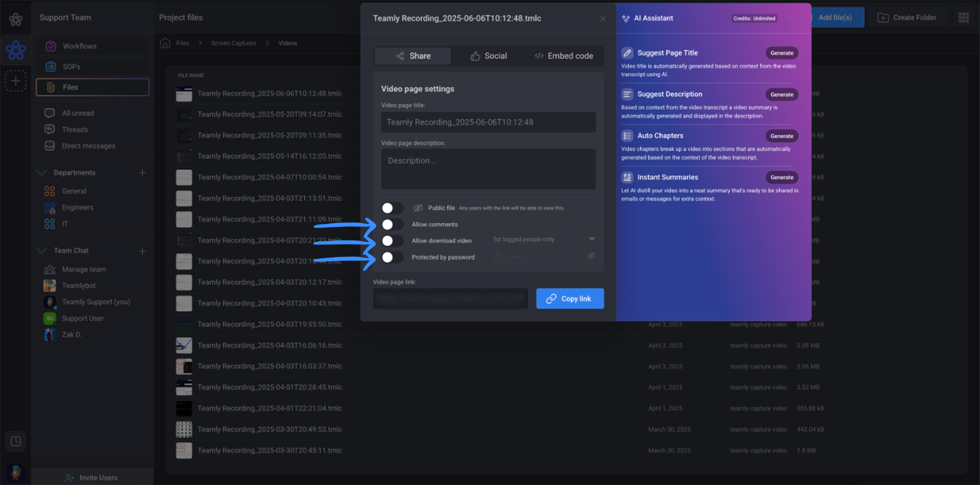
Task: Switch to the Social tab
Action: pos(488,56)
